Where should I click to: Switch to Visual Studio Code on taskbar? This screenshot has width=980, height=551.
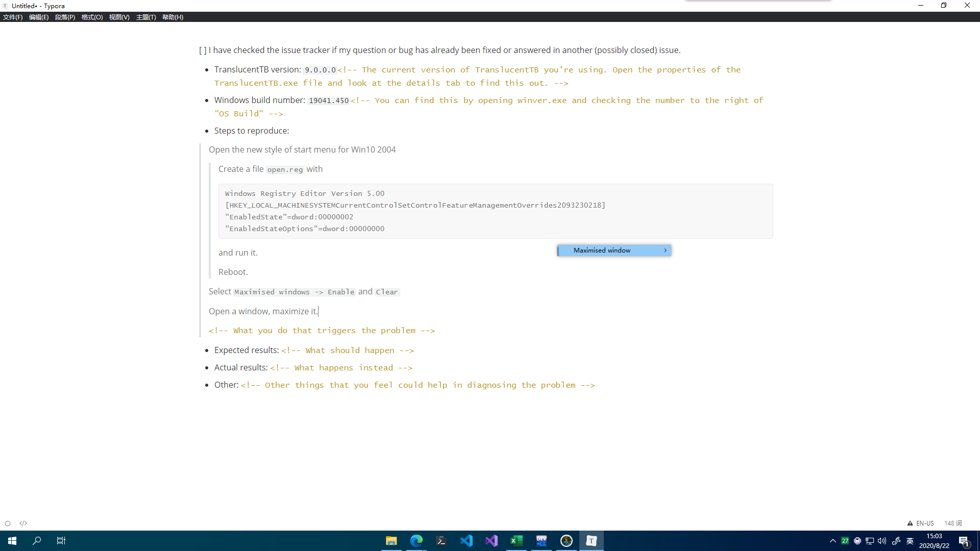pyautogui.click(x=467, y=541)
